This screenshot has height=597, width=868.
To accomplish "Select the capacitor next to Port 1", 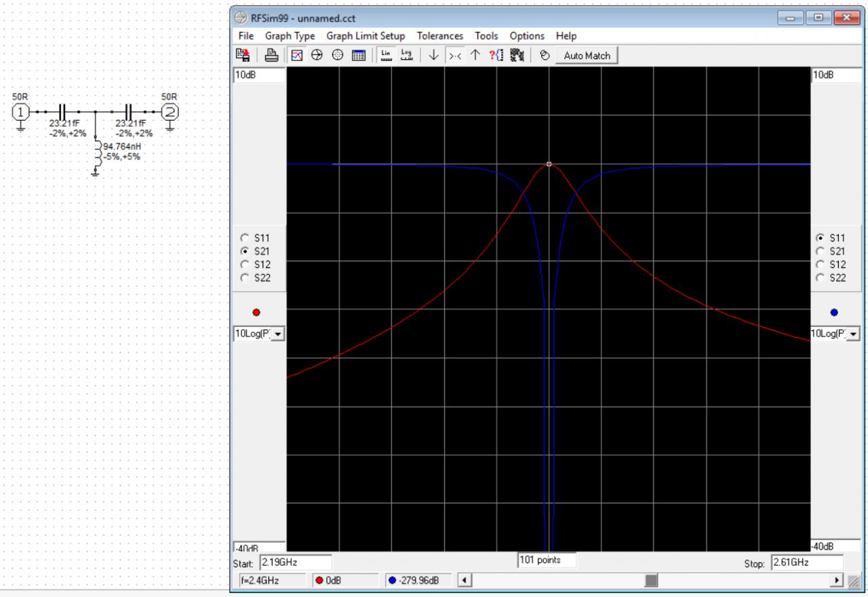I will pos(62,111).
